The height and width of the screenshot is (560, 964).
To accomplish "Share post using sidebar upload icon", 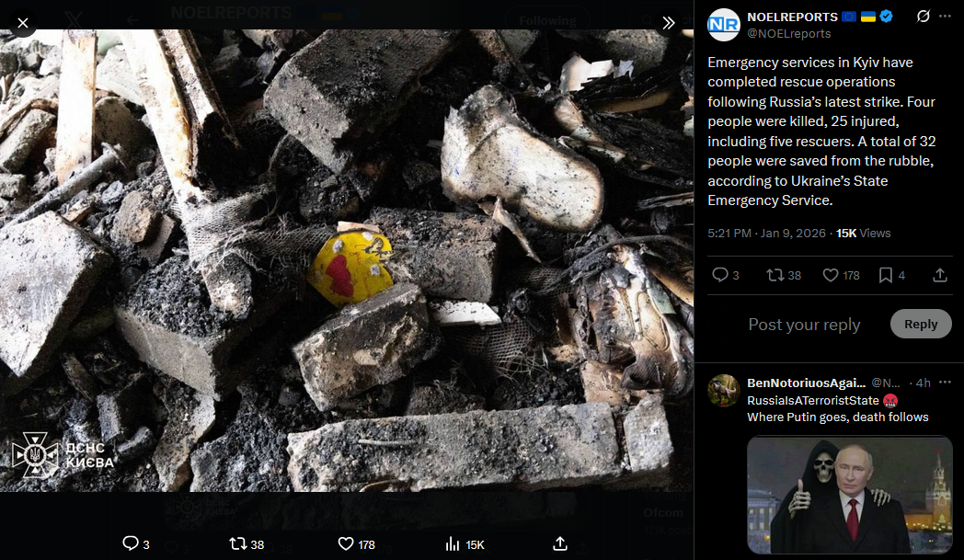I will [939, 275].
